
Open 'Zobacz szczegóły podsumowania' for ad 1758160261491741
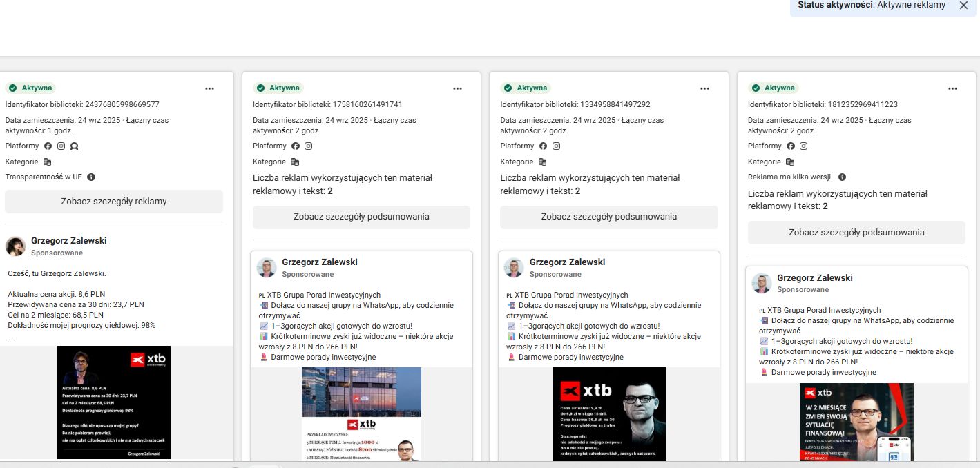pos(361,217)
